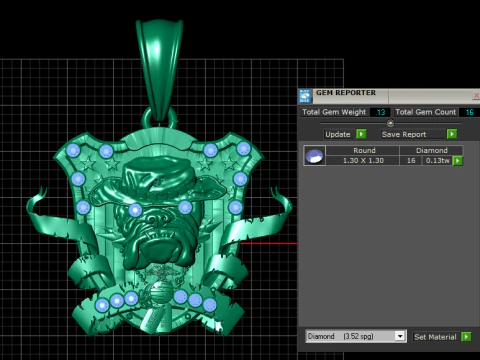The image size is (480, 360).
Task: Click the Total Gem Count label
Action: tap(426, 112)
